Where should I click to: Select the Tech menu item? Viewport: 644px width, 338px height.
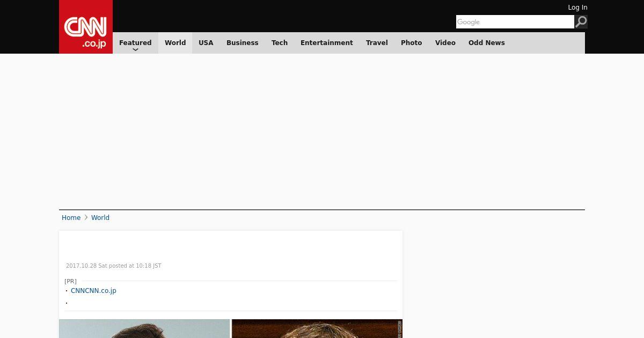tap(280, 43)
